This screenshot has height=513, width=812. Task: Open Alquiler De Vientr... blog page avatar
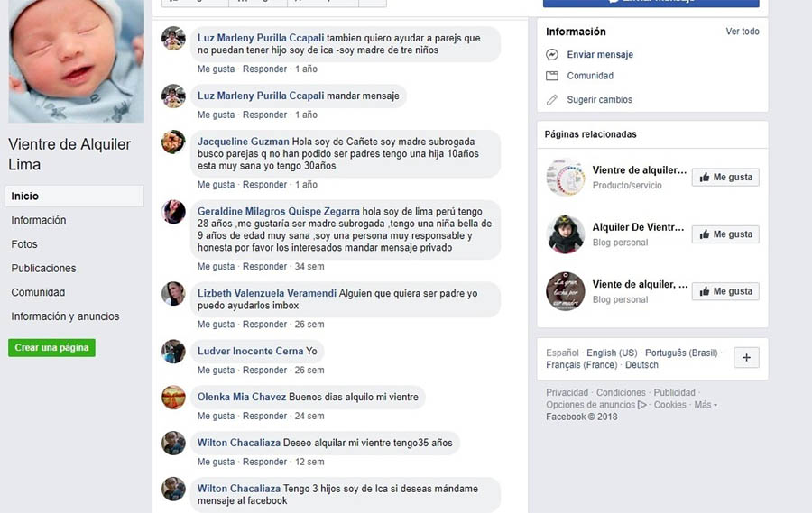[x=566, y=234]
